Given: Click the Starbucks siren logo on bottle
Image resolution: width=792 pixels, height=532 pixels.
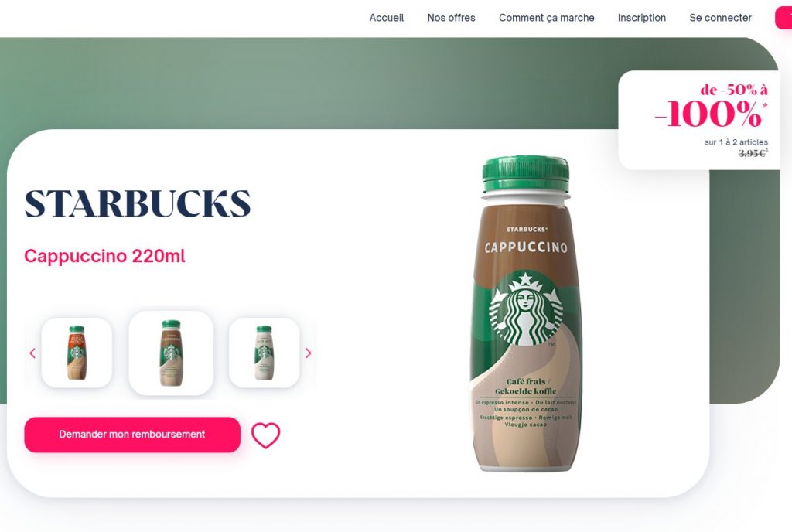Looking at the screenshot, I should coord(525,309).
